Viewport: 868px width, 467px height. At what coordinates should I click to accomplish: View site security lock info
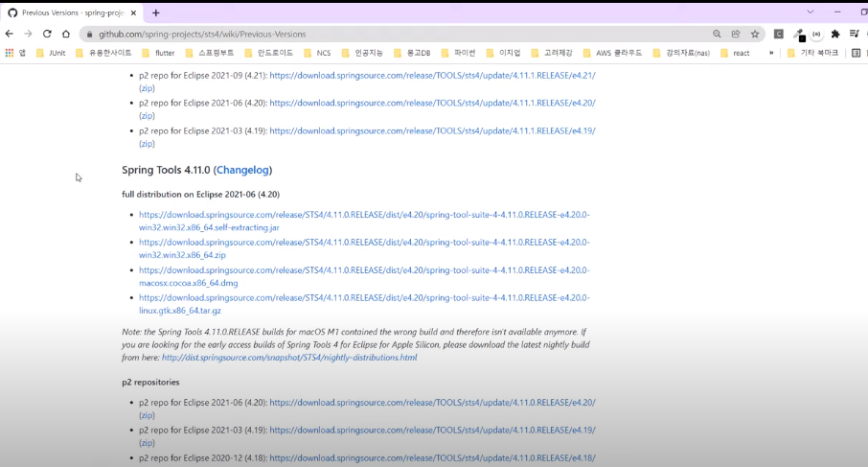(x=89, y=35)
